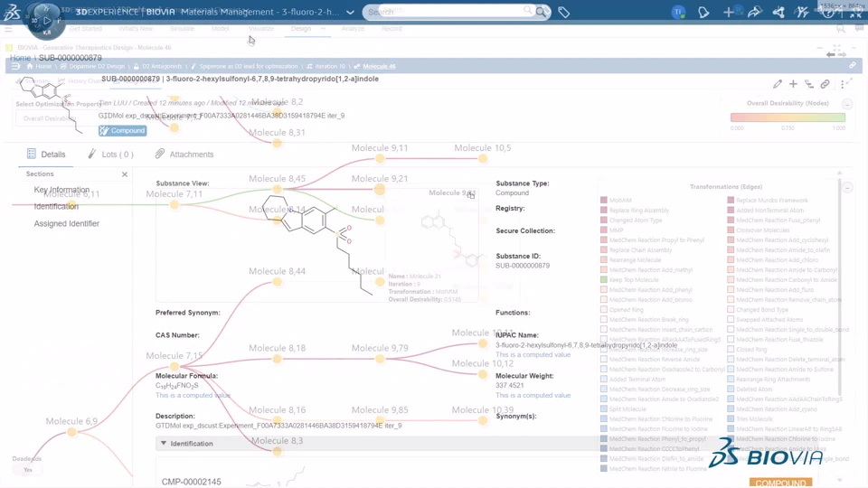Click the Share arrow icon in the top bar

click(754, 12)
